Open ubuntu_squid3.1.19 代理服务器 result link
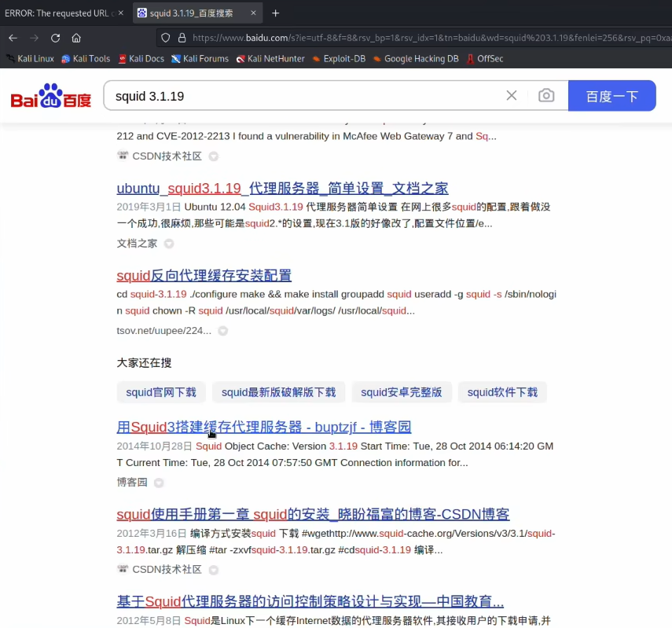This screenshot has height=628, width=672. [282, 188]
